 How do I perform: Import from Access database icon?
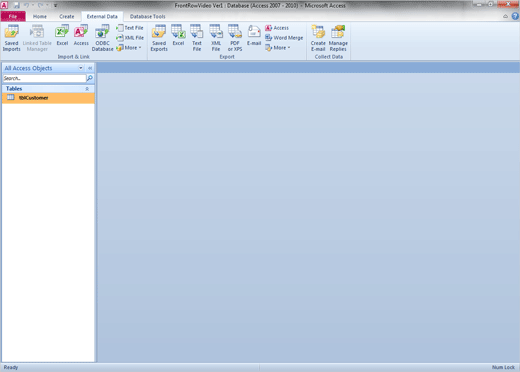point(81,35)
